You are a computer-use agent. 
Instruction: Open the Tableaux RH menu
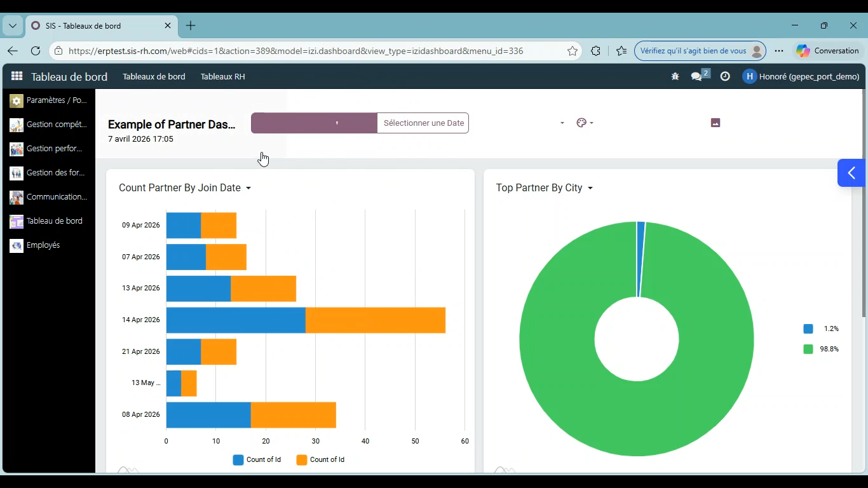(223, 76)
